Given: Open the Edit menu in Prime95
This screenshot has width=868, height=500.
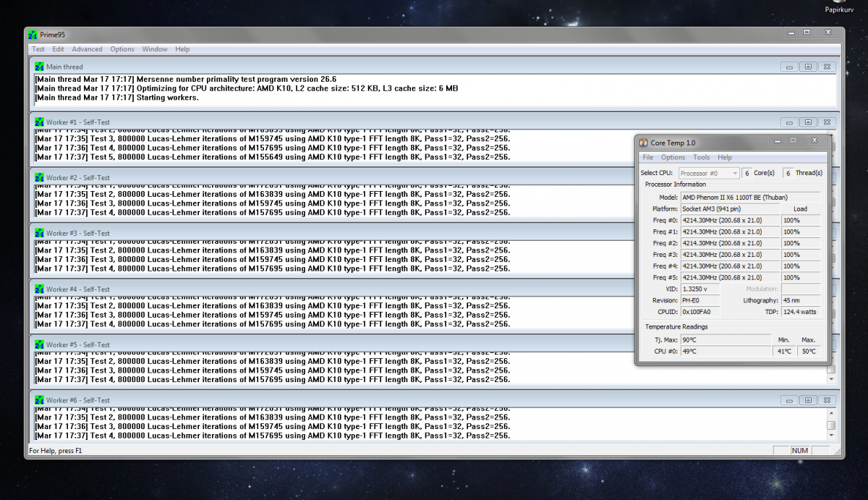Looking at the screenshot, I should [x=59, y=49].
